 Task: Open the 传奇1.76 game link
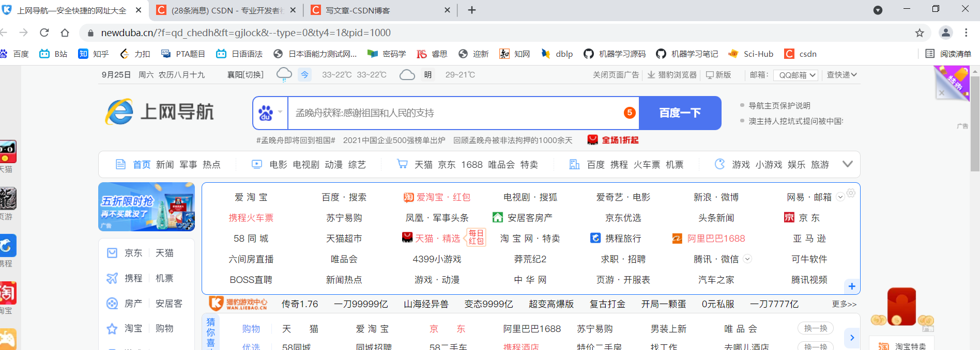tap(300, 304)
